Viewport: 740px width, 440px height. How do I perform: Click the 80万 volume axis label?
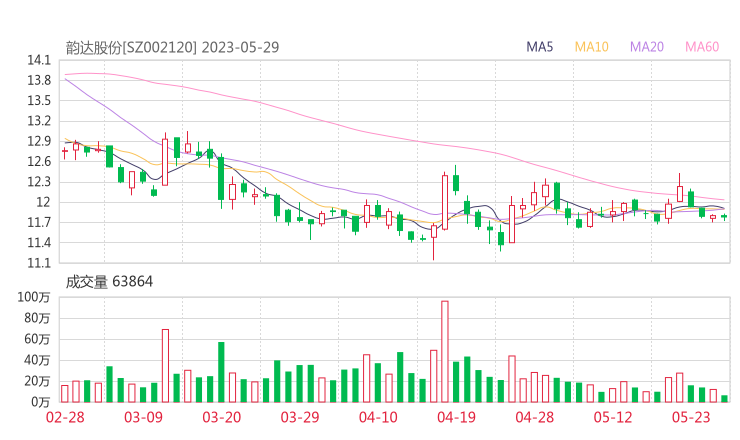pyautogui.click(x=37, y=318)
